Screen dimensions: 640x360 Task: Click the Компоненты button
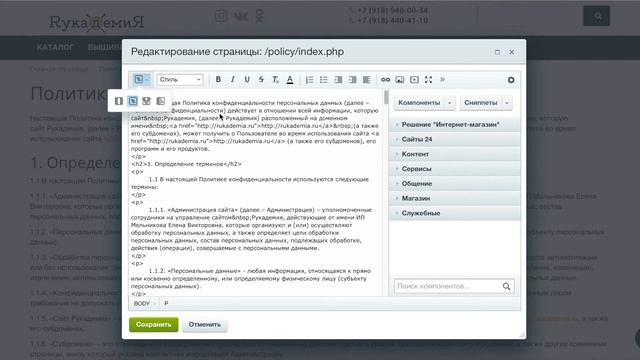419,103
